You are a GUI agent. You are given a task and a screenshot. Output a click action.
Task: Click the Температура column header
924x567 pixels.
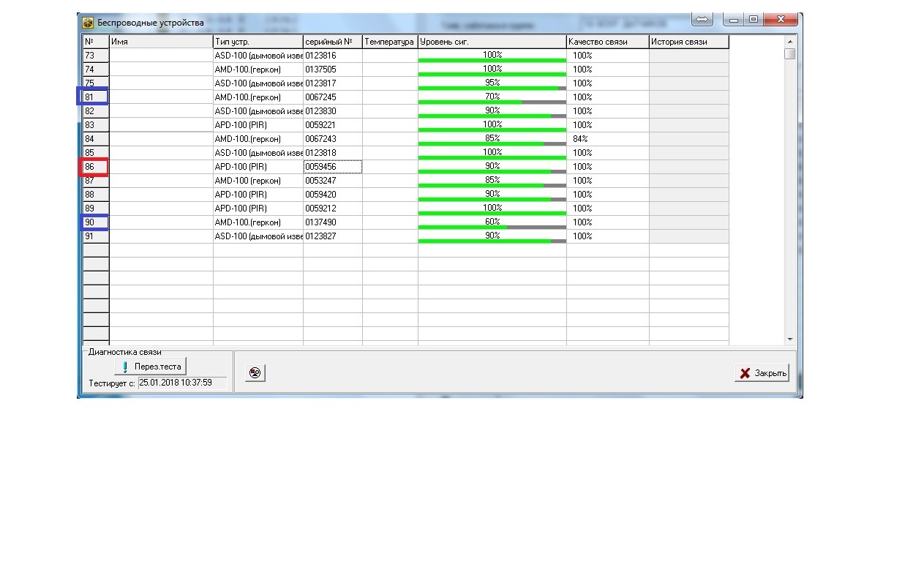(x=390, y=42)
